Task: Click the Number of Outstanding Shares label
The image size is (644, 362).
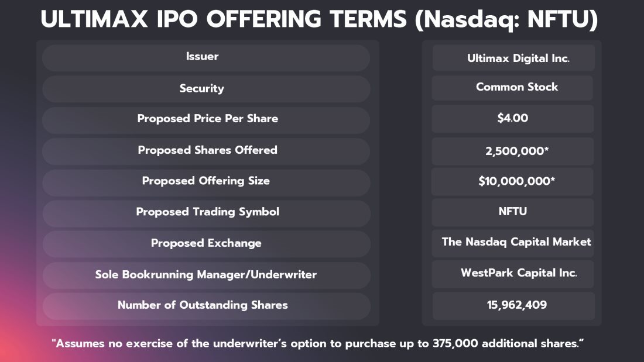Action: click(203, 305)
